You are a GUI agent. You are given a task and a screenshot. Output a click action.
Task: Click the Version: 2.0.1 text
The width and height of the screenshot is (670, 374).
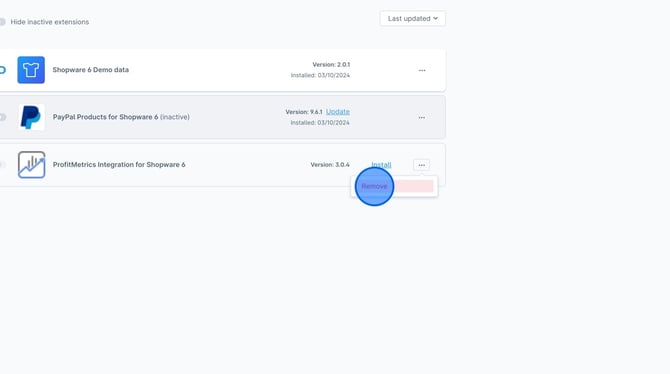point(331,65)
